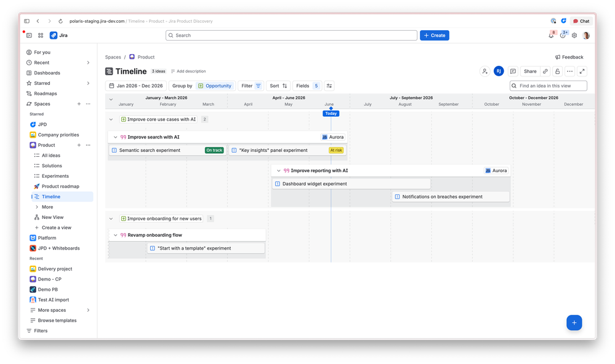The width and height of the screenshot is (615, 364).
Task: Open the app switcher grid icon
Action: pos(41,35)
